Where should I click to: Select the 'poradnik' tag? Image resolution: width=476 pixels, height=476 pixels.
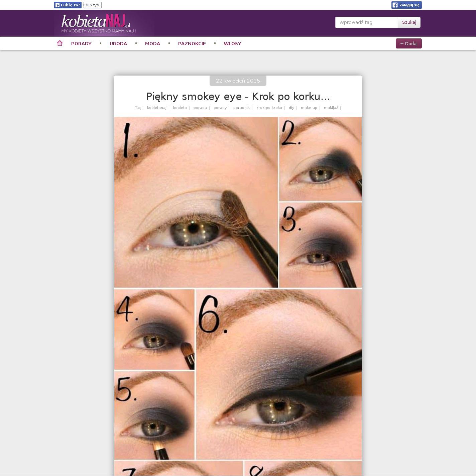click(241, 108)
